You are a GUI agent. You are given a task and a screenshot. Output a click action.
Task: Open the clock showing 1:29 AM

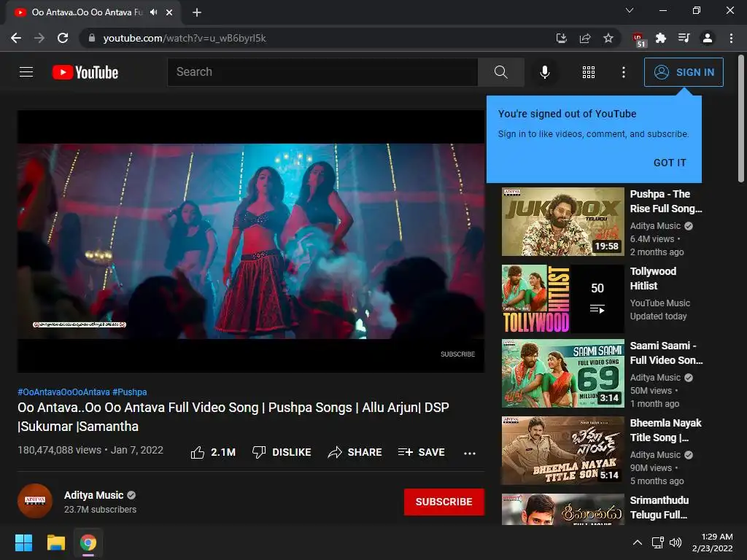click(x=713, y=542)
